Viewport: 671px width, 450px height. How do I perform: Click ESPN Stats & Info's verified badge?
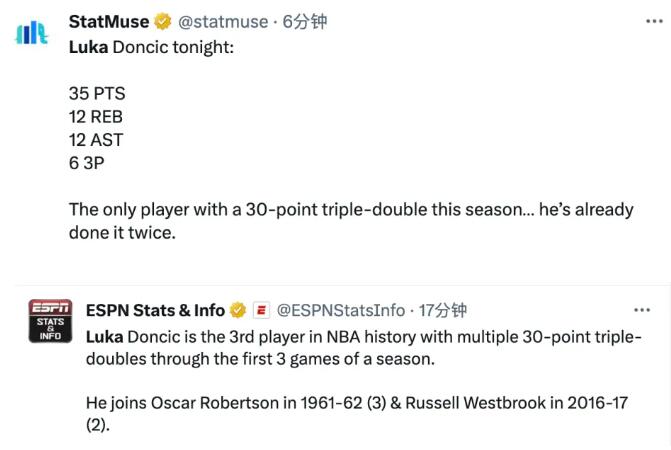point(238,310)
